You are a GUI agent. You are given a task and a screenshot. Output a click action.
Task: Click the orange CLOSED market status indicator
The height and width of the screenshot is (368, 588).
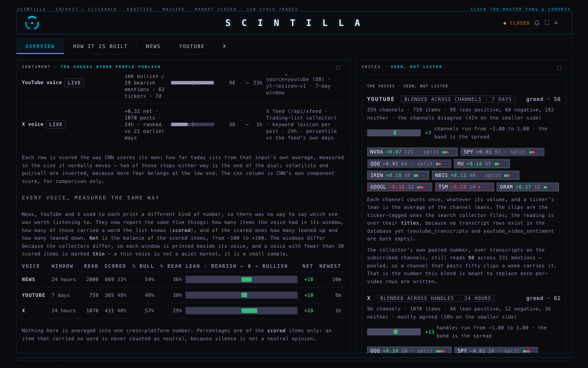516,23
